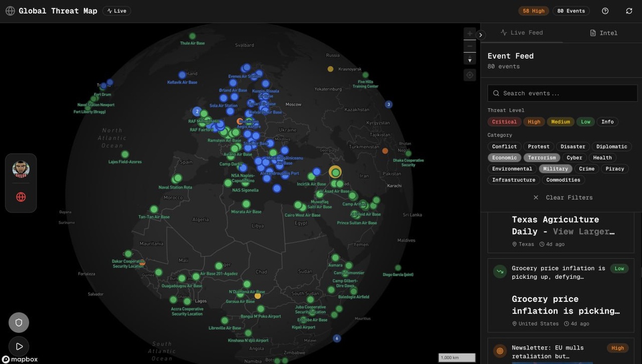
Task: Reset bearing with the compass control
Action: 470,59
